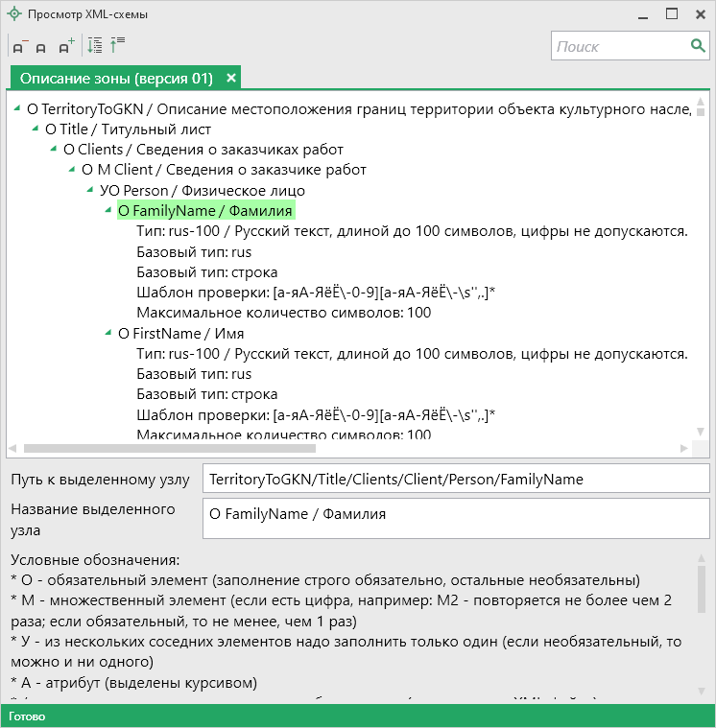Click the 'Поиск' search input field

click(619, 46)
